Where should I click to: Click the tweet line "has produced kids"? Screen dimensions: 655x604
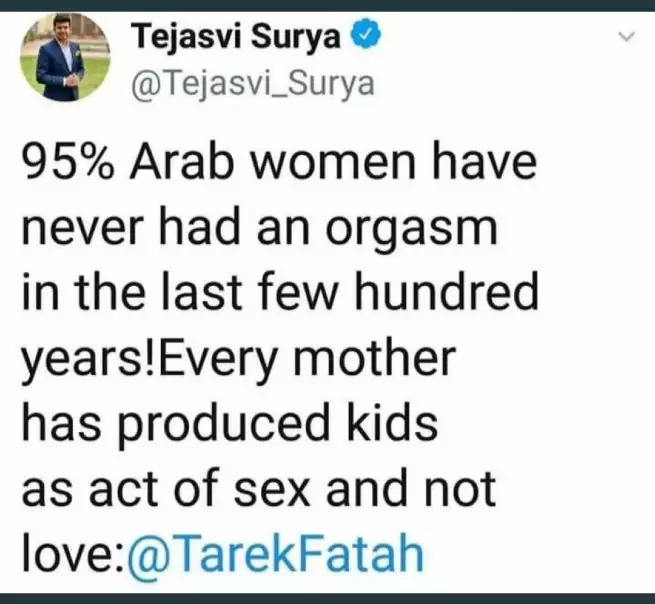[230, 424]
